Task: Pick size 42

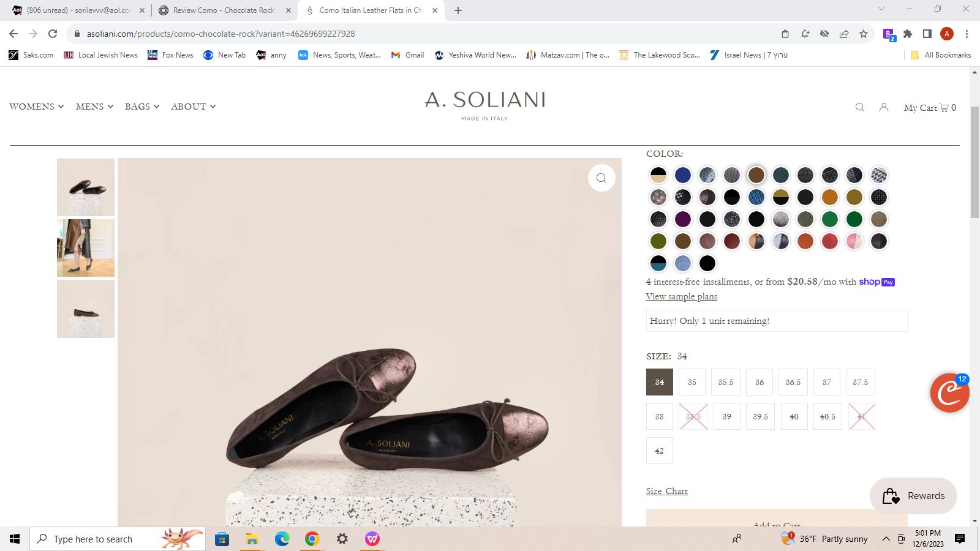Action: (659, 451)
